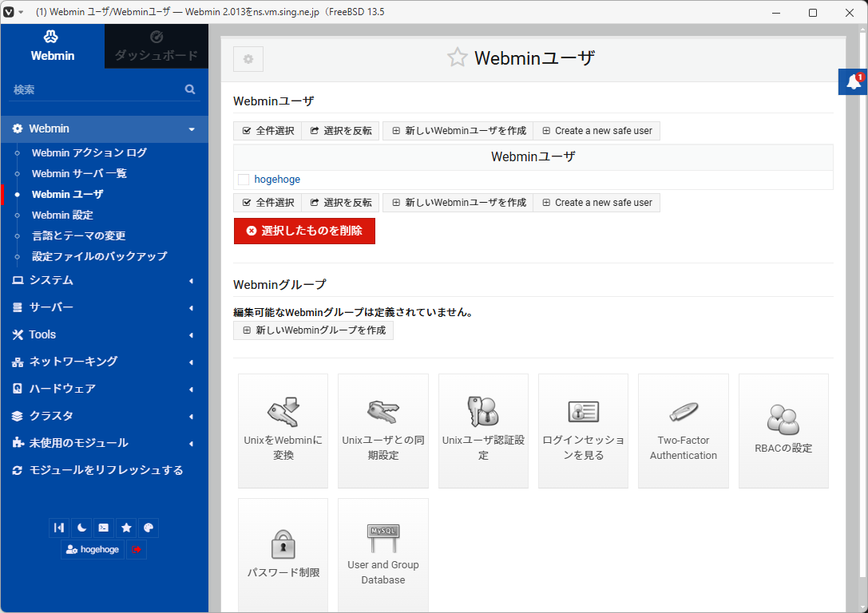
Task: Favorite this page with the star icon
Action: 458,57
